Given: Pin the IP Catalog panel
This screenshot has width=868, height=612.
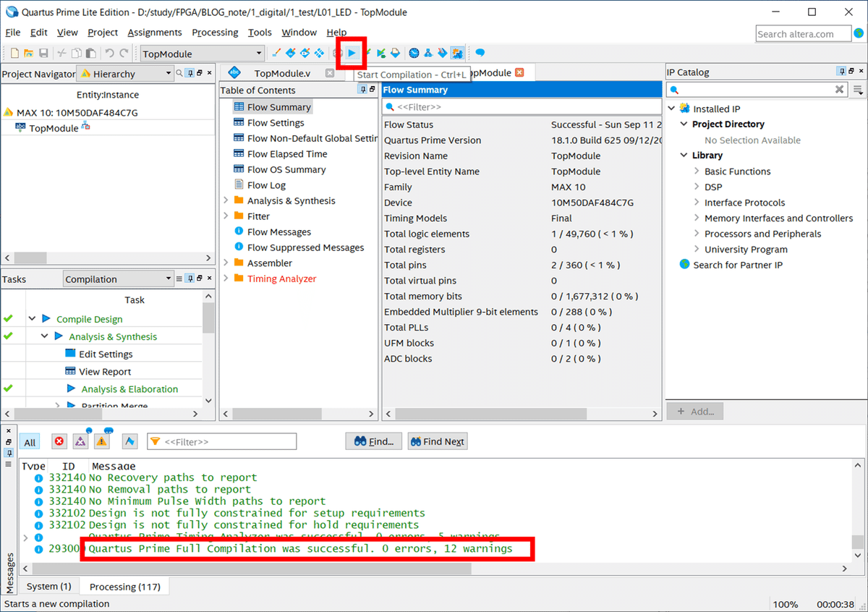Looking at the screenshot, I should point(841,72).
